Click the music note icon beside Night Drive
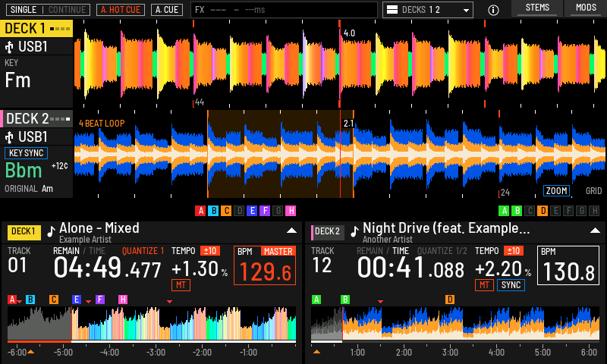The width and height of the screenshot is (607, 364). (354, 231)
